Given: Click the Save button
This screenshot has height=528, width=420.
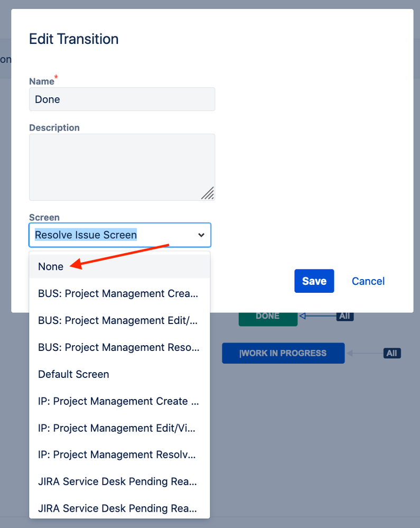Looking at the screenshot, I should [x=314, y=281].
